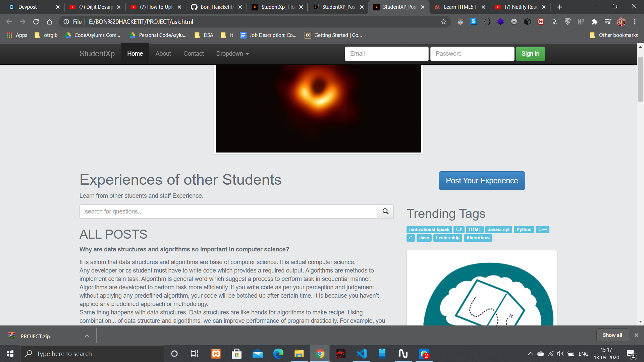Viewport: 644px width, 362px height.
Task: Focus the search for questions field
Action: point(228,212)
